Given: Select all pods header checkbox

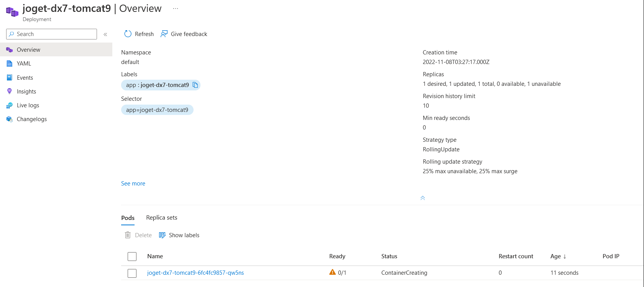Looking at the screenshot, I should pos(132,256).
